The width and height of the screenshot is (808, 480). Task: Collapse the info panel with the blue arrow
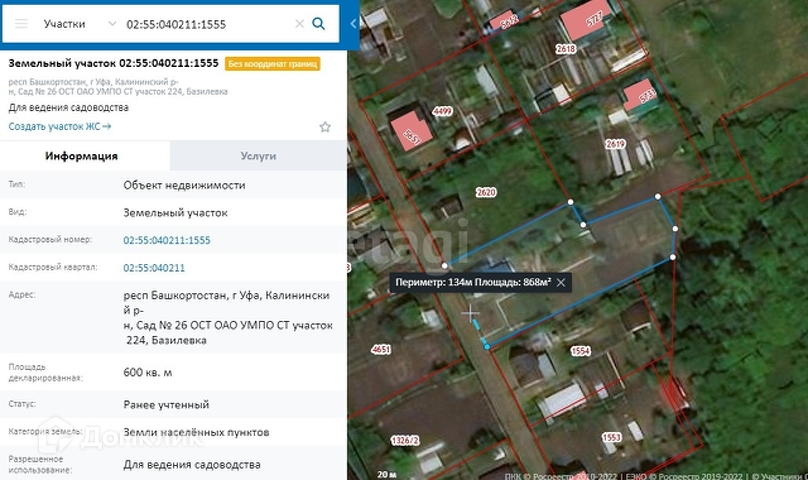click(354, 23)
